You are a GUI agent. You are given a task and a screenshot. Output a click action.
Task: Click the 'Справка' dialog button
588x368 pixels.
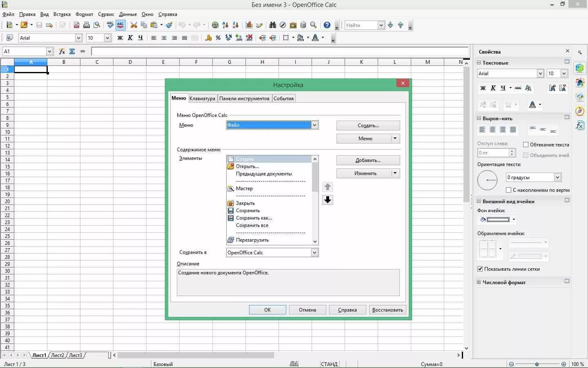347,310
